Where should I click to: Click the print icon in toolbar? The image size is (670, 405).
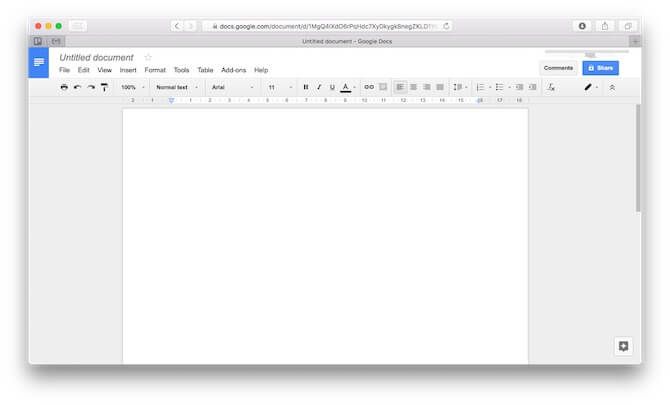tap(64, 87)
